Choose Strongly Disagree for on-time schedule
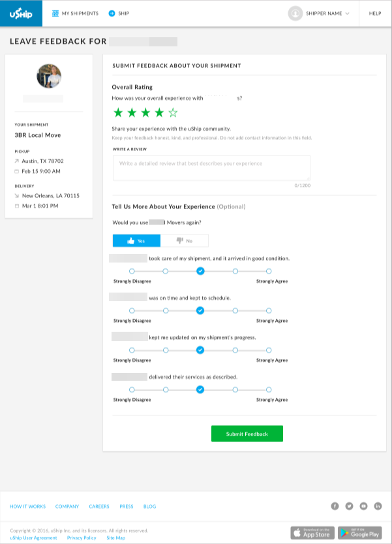Screen dimensions: 392x544 click(132, 311)
